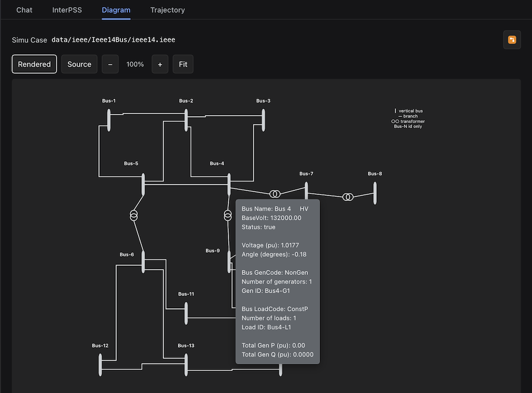This screenshot has height=393, width=532.
Task: Click 'Total Gen Q (pu): 0.0000' line
Action: point(278,354)
